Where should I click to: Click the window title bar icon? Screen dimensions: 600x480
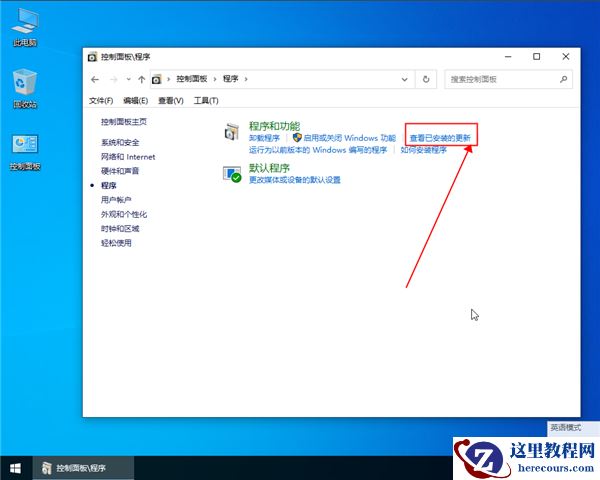tap(92, 57)
